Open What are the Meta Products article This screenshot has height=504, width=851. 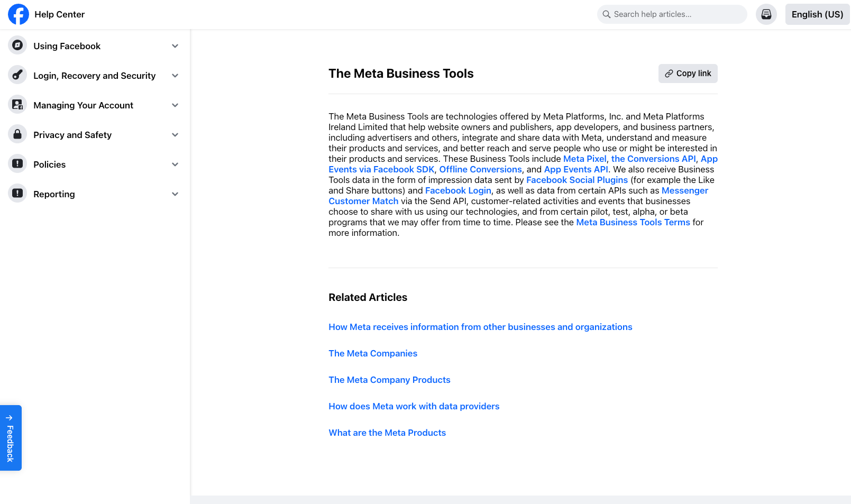pyautogui.click(x=387, y=433)
